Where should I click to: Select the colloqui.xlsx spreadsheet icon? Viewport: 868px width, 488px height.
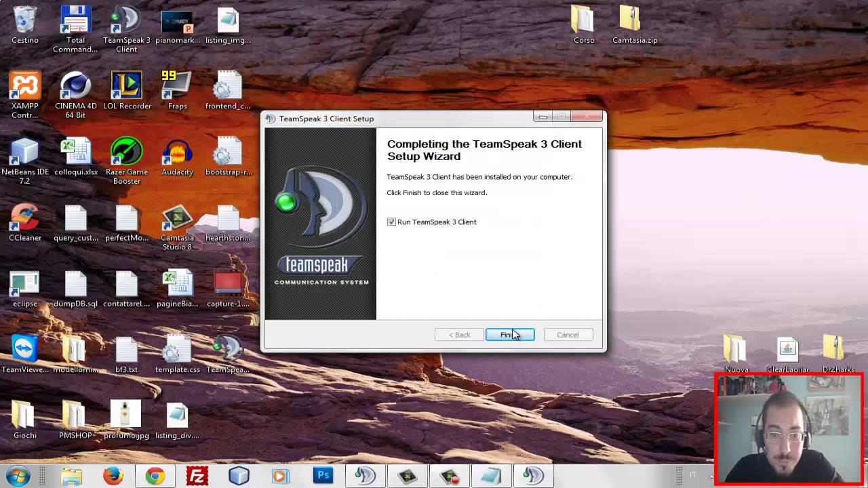pos(75,157)
